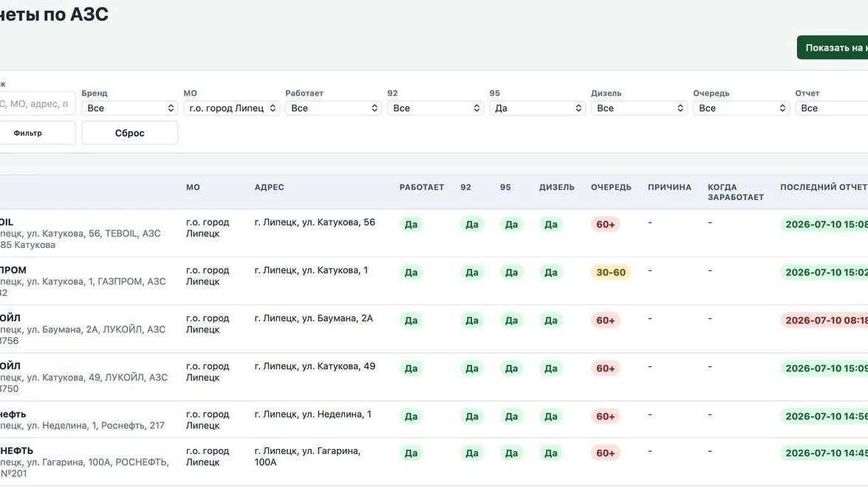Screen dimensions: 868x488
Task: Open the Работает filter dropdown
Action: click(333, 108)
